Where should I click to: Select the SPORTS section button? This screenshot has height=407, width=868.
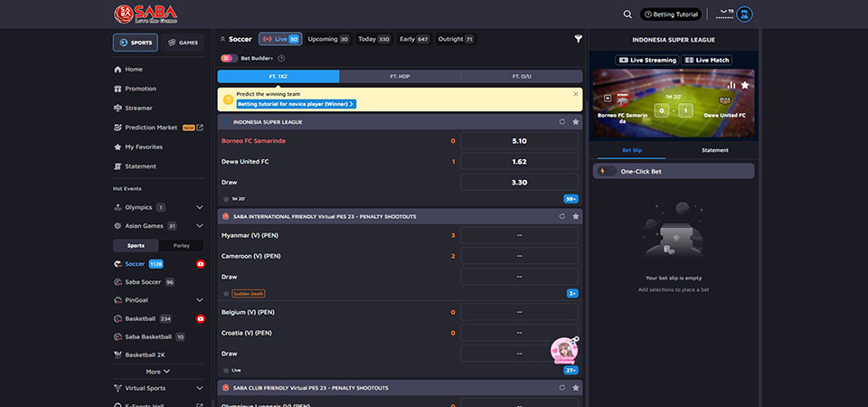(136, 43)
